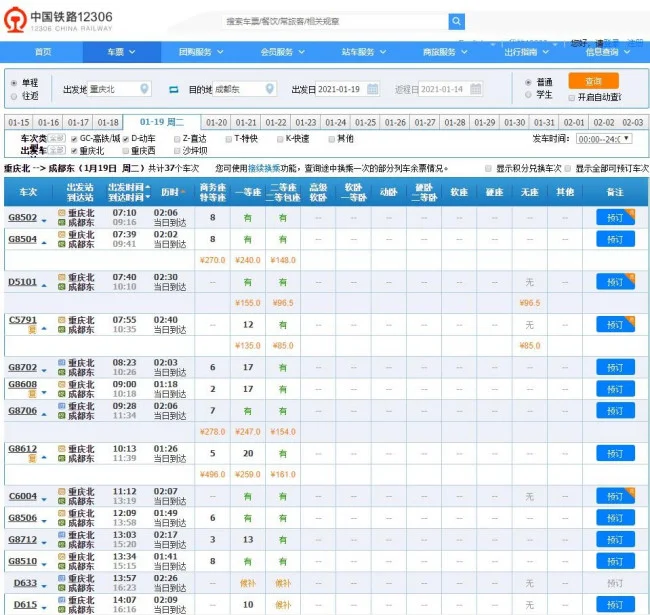Screen dimensions: 650x615
Task: Check the K-快速 train type checkbox
Action: click(280, 139)
